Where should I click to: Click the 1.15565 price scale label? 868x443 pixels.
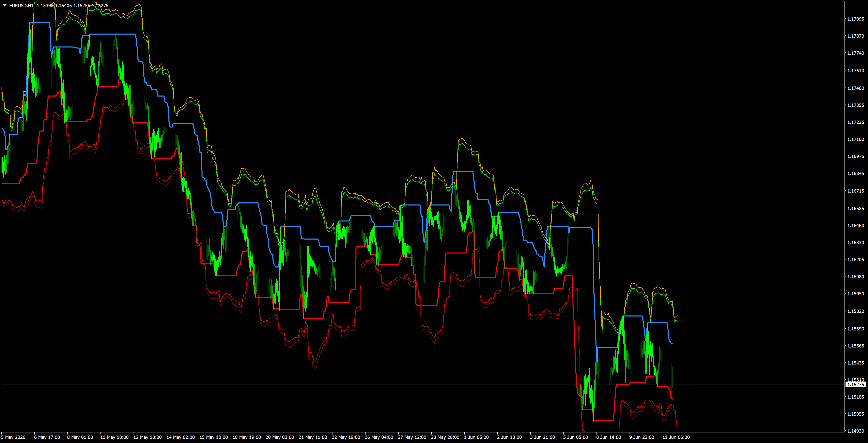(x=856, y=346)
